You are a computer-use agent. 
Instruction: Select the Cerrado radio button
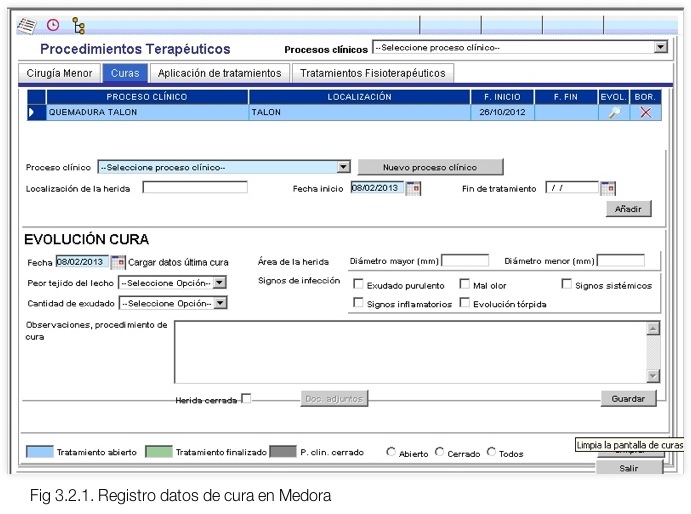coord(440,452)
